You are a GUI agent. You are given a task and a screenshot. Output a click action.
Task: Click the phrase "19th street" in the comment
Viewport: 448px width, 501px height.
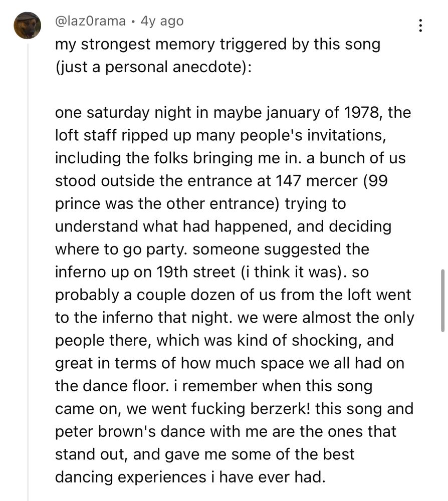196,272
